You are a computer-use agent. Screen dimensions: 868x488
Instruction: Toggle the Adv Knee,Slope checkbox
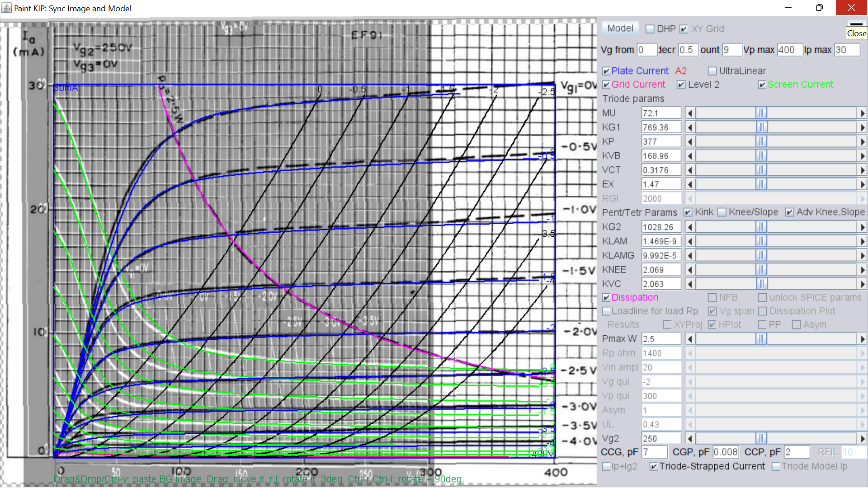tap(789, 212)
